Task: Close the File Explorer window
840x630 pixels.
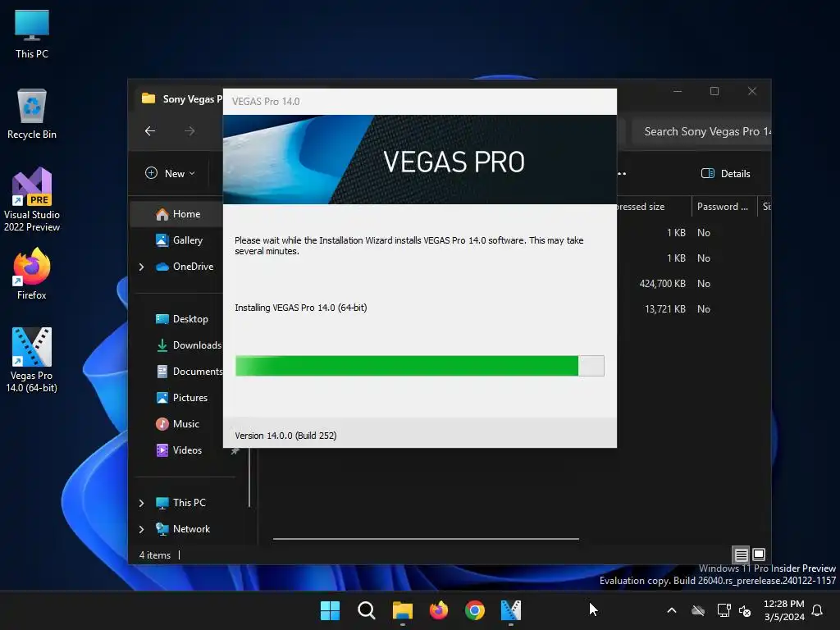Action: click(x=752, y=92)
